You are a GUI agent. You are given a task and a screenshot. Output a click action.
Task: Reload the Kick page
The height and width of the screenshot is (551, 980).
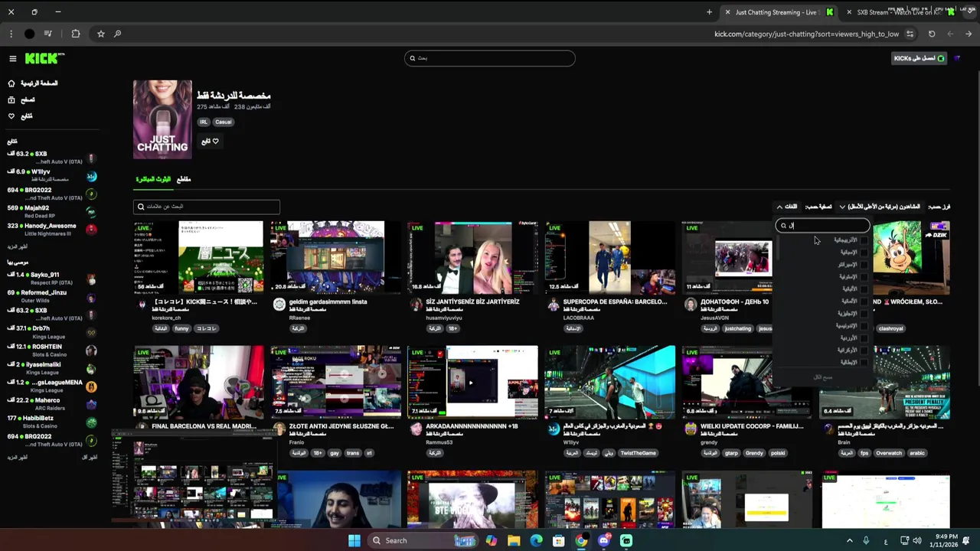pyautogui.click(x=932, y=34)
